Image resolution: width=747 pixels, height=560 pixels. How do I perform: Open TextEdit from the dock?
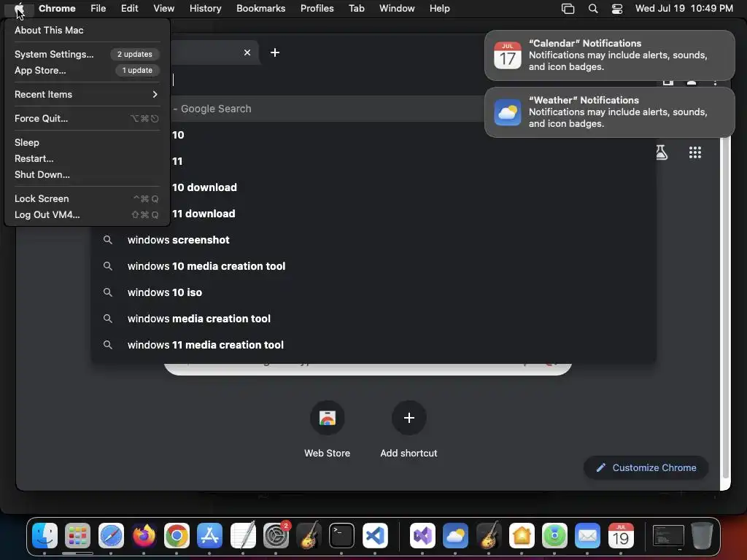[x=243, y=536]
